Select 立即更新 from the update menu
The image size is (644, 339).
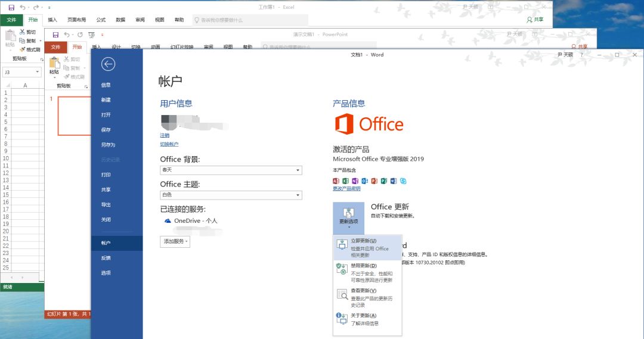367,247
